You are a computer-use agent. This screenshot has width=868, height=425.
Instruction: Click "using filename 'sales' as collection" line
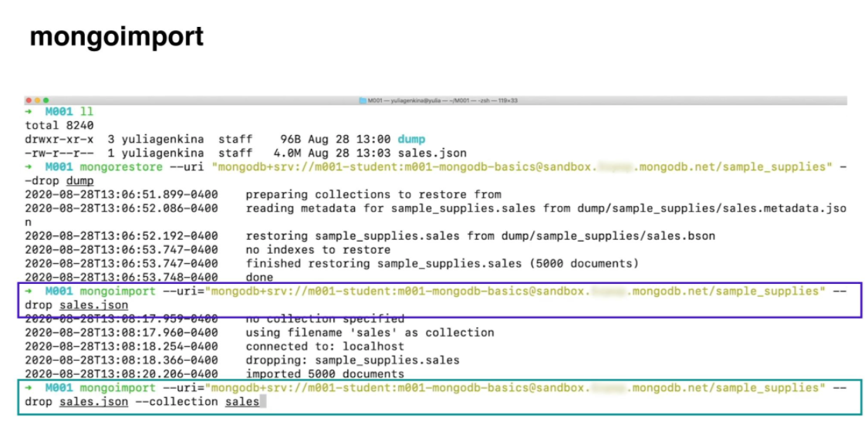tap(370, 332)
